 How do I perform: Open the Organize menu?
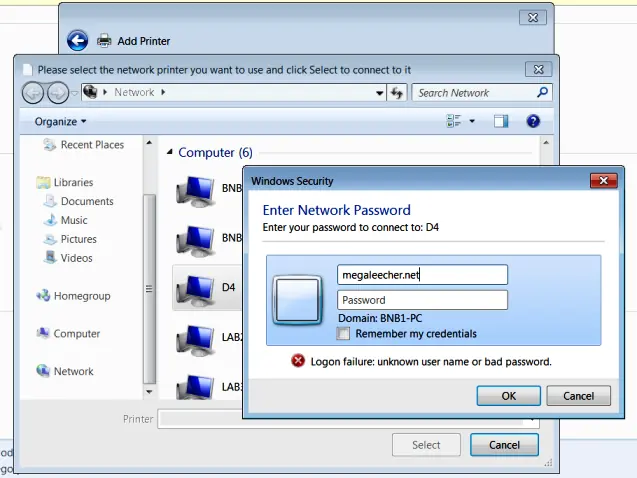coord(60,121)
